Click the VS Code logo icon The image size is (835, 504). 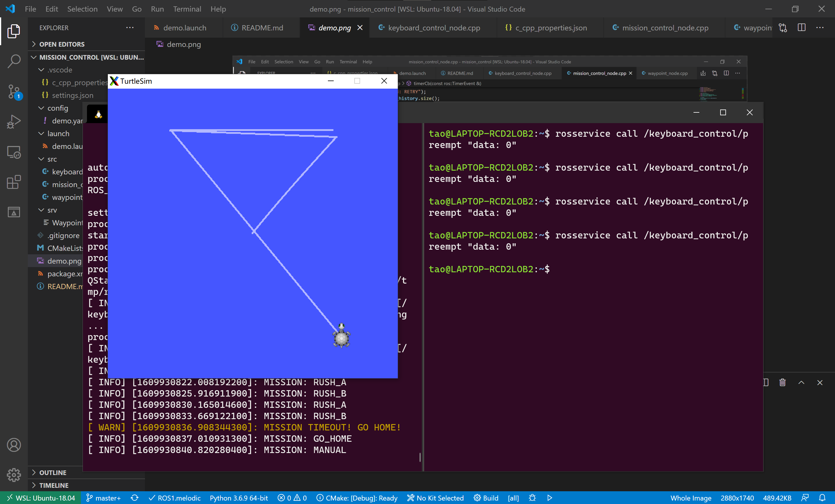point(10,9)
